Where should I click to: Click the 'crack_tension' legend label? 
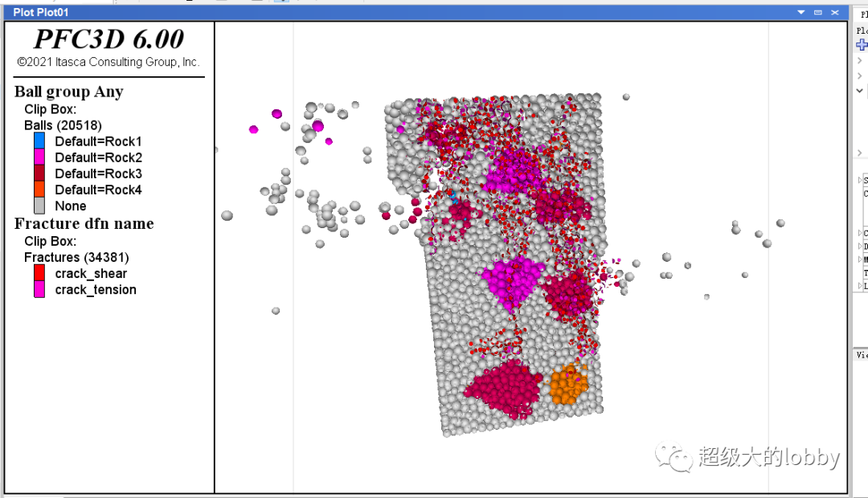tap(95, 289)
